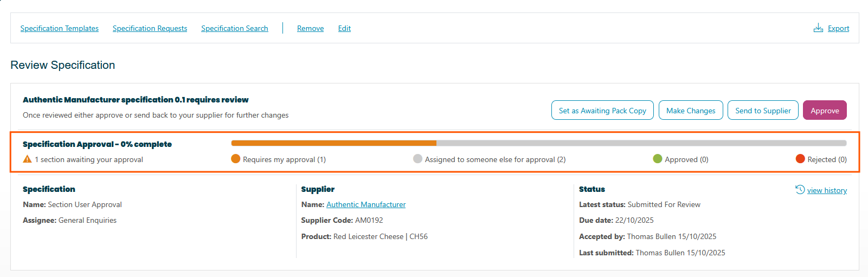This screenshot has width=868, height=277.
Task: Open Specification Templates page
Action: pos(60,28)
